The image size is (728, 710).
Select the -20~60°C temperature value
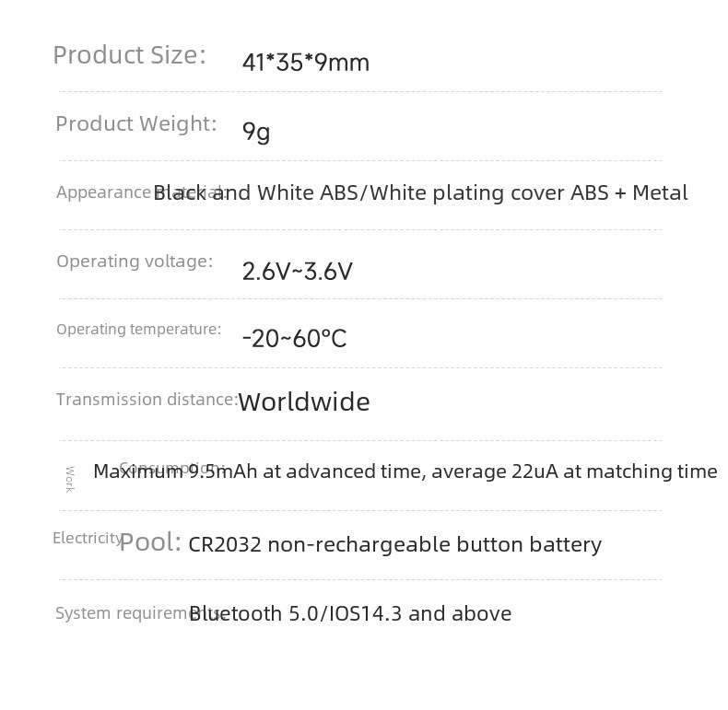click(294, 339)
